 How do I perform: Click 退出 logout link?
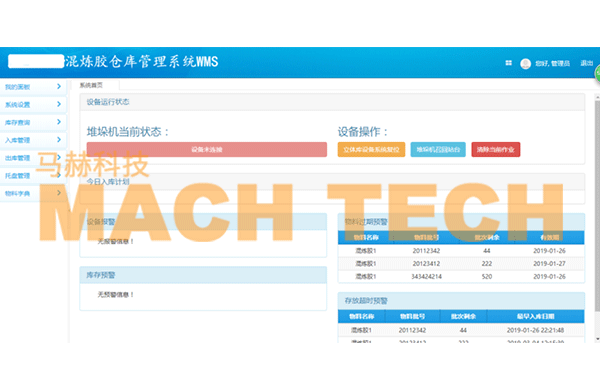[586, 63]
